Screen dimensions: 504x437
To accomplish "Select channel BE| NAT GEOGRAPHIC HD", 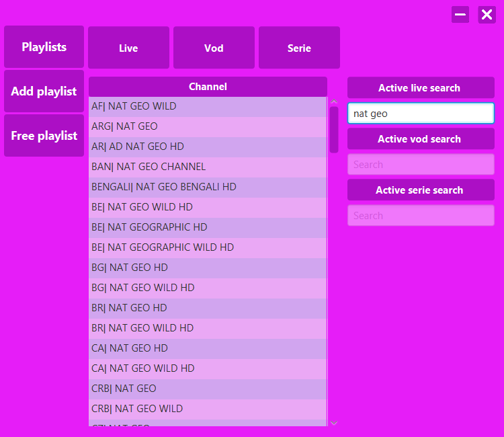I will tap(208, 228).
